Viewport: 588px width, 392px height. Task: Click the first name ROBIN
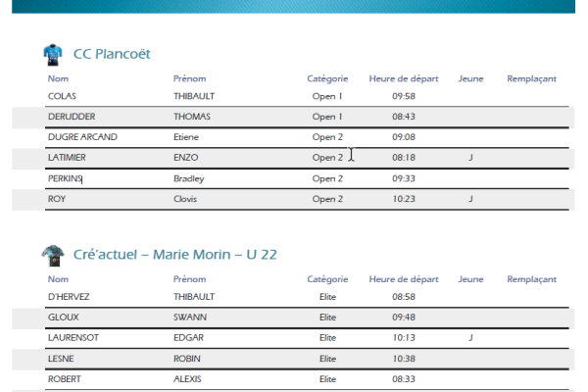pos(187,359)
